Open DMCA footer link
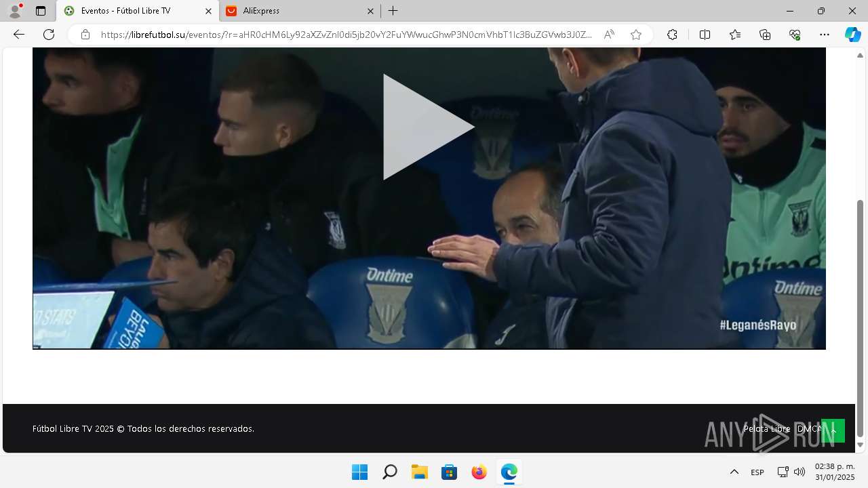This screenshot has height=488, width=868. (x=810, y=428)
